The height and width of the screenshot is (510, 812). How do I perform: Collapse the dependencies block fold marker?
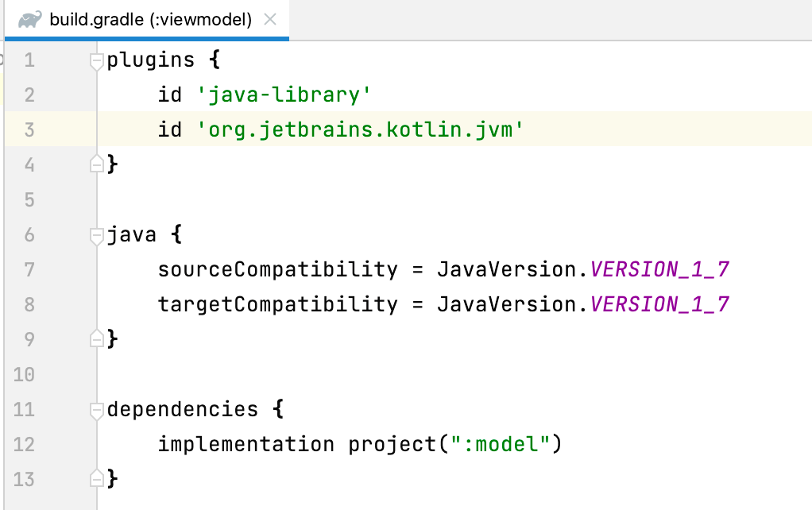[x=97, y=410]
